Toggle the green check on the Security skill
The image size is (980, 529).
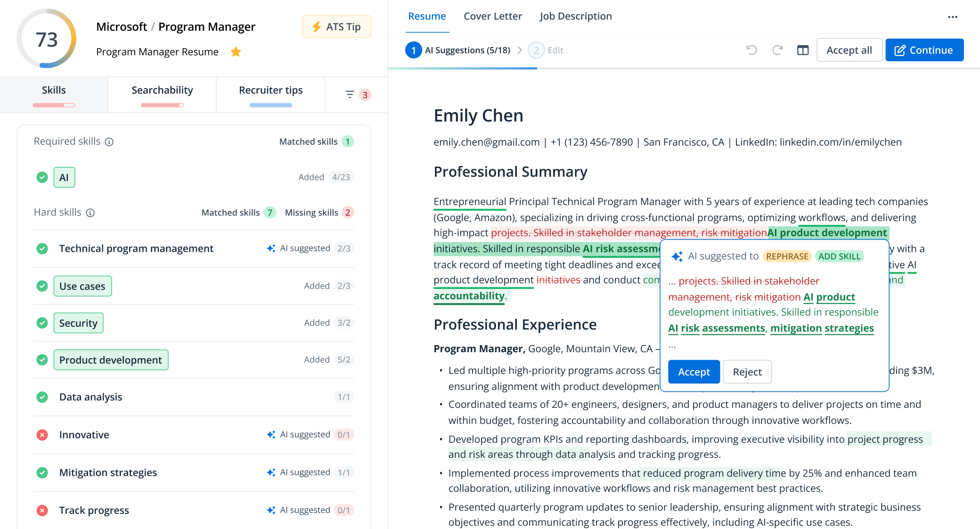pyautogui.click(x=42, y=323)
